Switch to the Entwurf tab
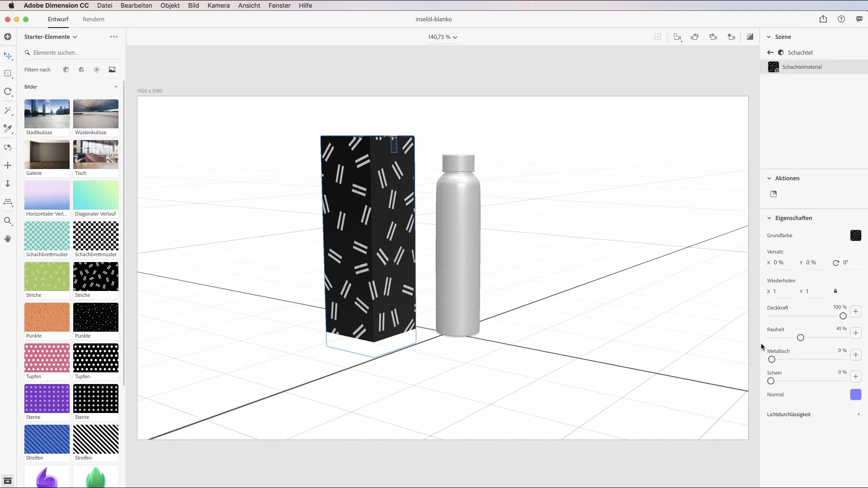 point(58,19)
